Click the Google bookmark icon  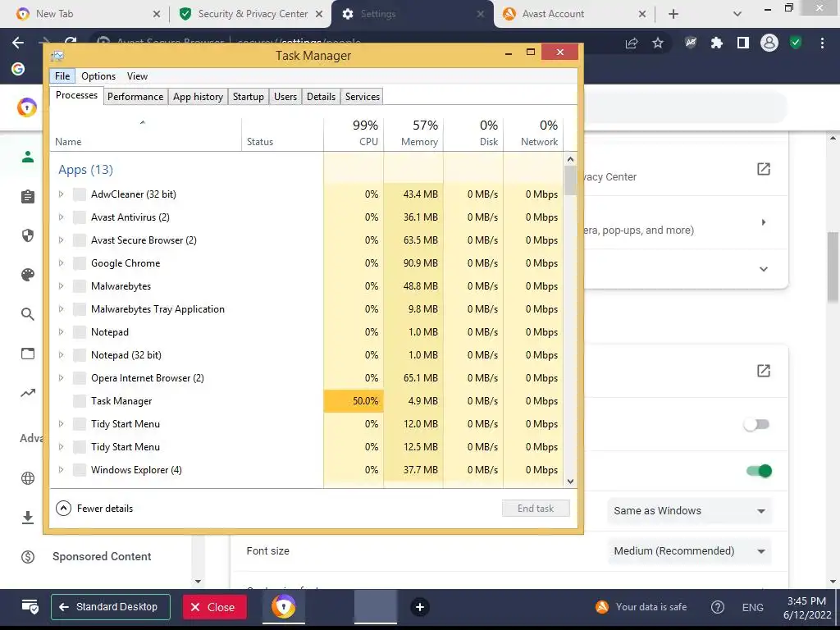(x=18, y=69)
